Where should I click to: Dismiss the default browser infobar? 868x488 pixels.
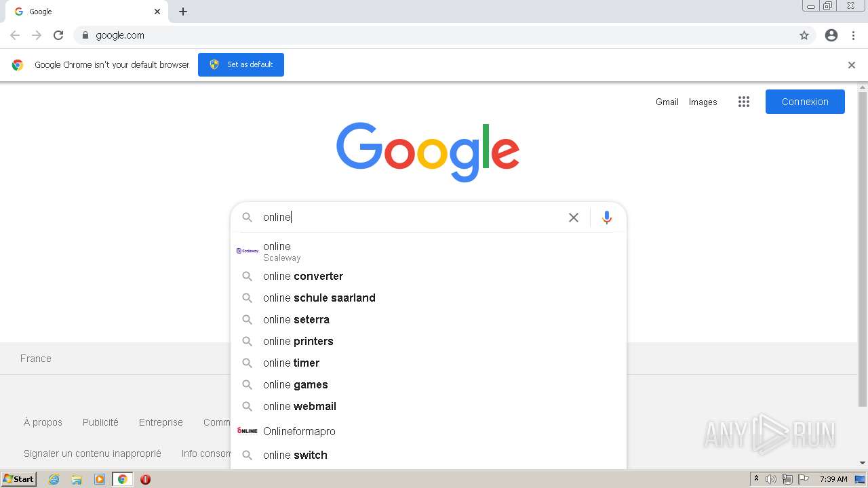tap(852, 65)
